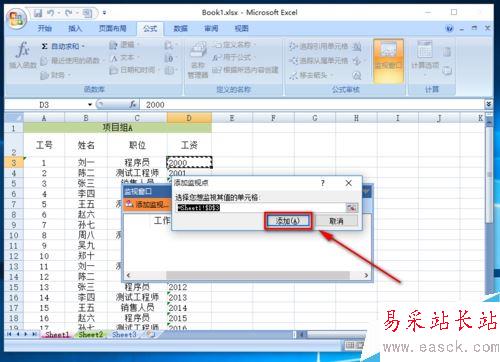This screenshot has height=362, width=500.
Task: Switch to Sheet2 worksheet tab
Action: point(91,334)
